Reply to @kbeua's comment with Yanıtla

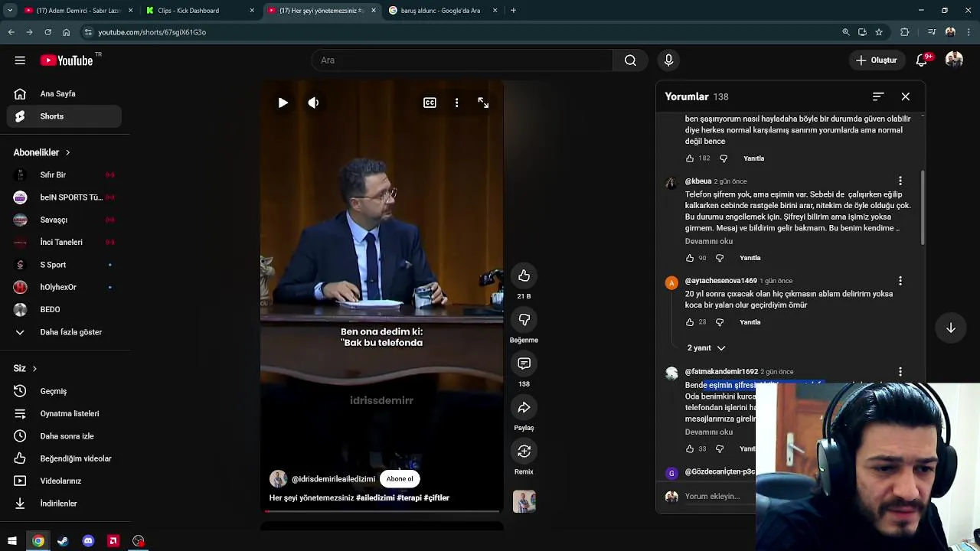coord(750,258)
